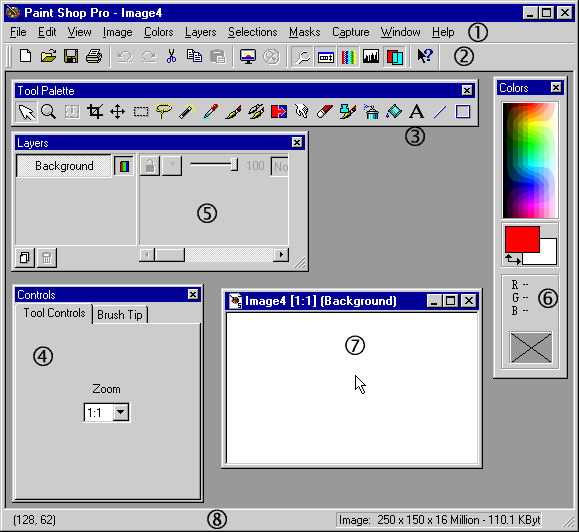
Task: Close the Controls palette
Action: pos(193,295)
